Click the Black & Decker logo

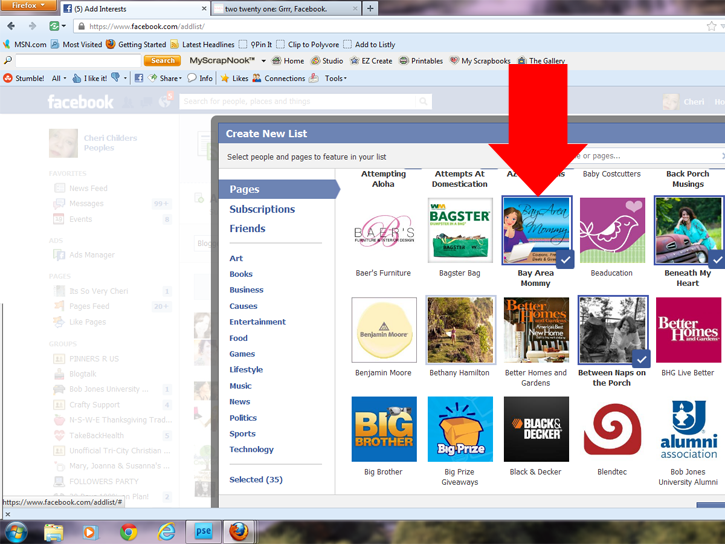point(535,429)
